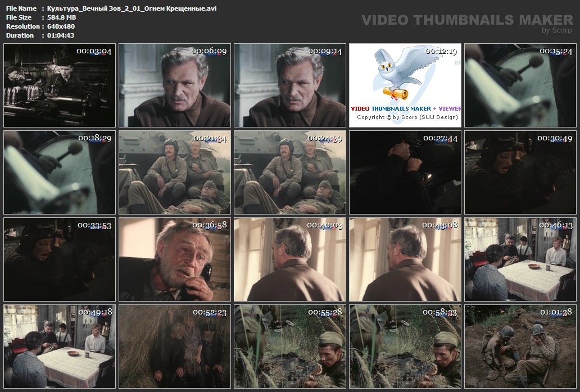Open the table scene thumbnail at 00:46:13

tap(520, 259)
